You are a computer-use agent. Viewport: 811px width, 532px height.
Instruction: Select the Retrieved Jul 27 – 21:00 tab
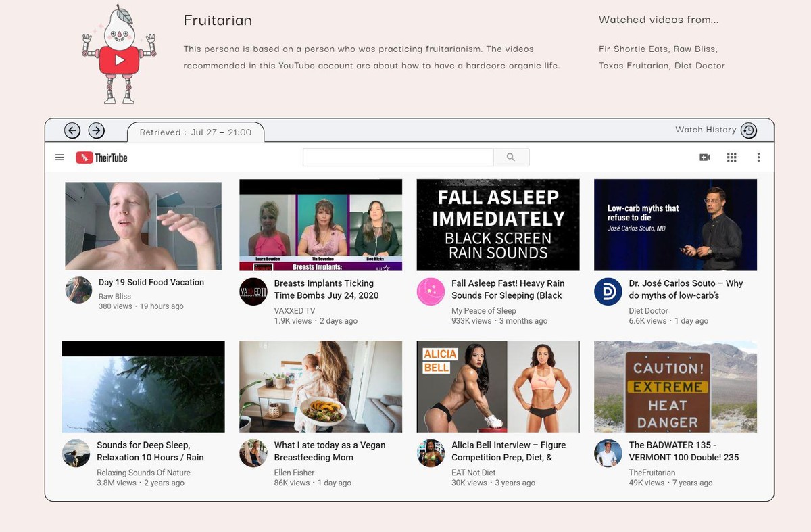(x=195, y=132)
